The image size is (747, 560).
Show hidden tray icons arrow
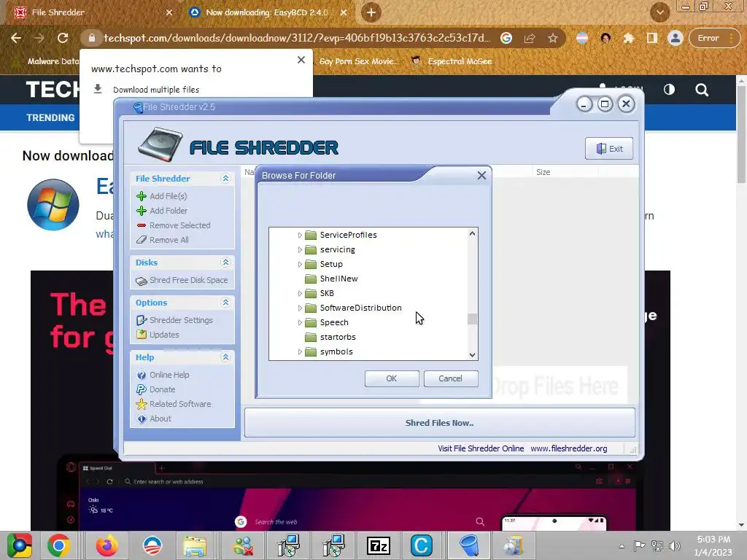[x=622, y=546]
